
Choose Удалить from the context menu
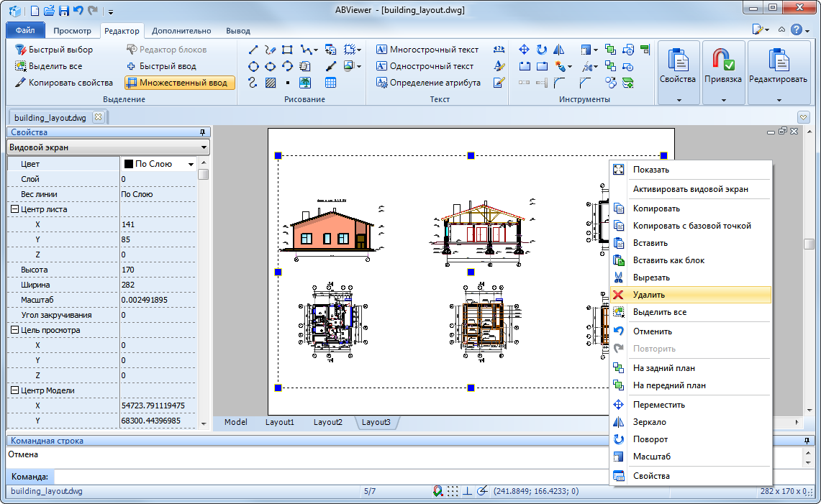[648, 295]
